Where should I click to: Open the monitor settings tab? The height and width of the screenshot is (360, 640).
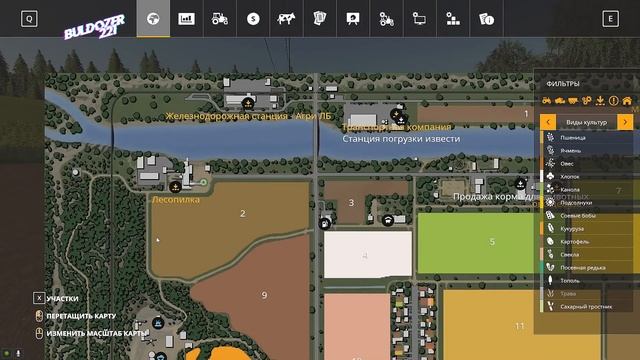coord(419,19)
